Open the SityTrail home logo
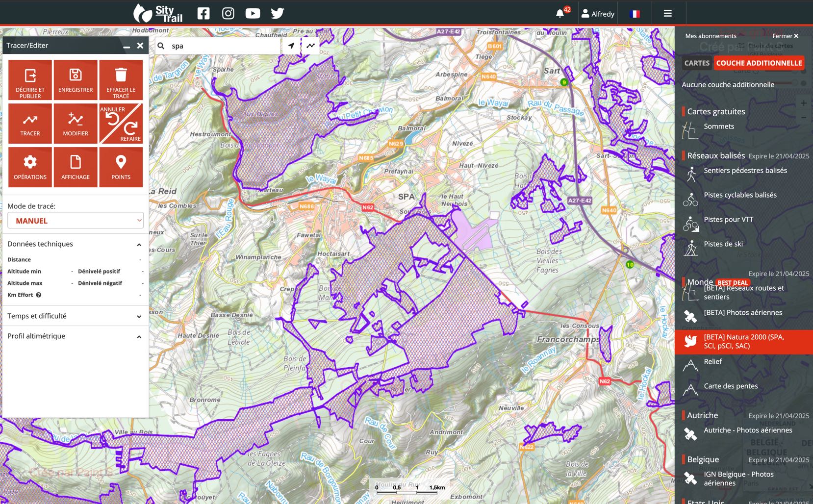The image size is (813, 504). pos(158,13)
